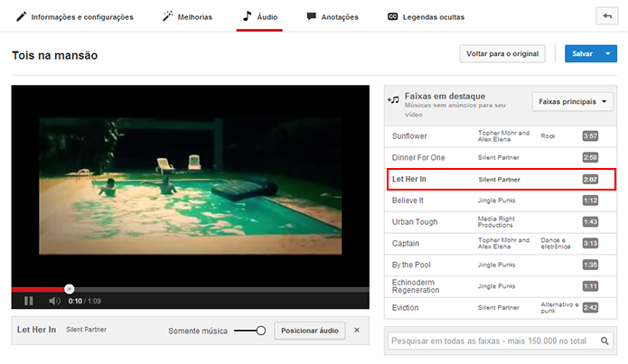Select the Let Her In track in list
This screenshot has height=364, width=628.
(x=501, y=180)
